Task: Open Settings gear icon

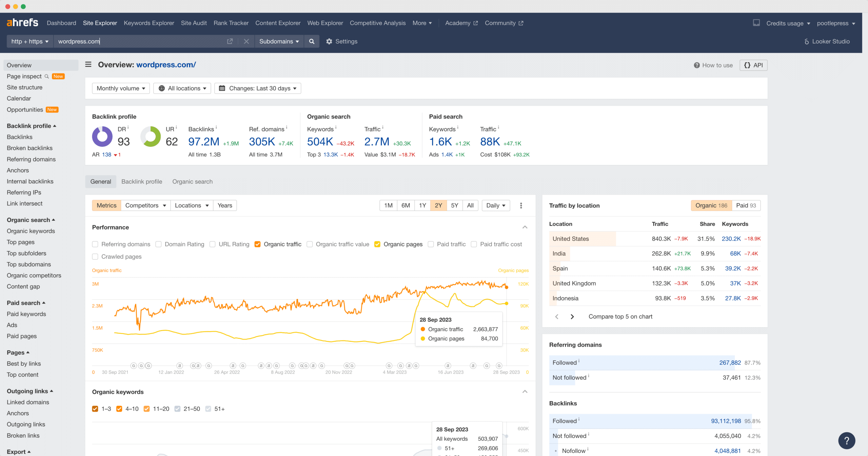Action: click(329, 41)
